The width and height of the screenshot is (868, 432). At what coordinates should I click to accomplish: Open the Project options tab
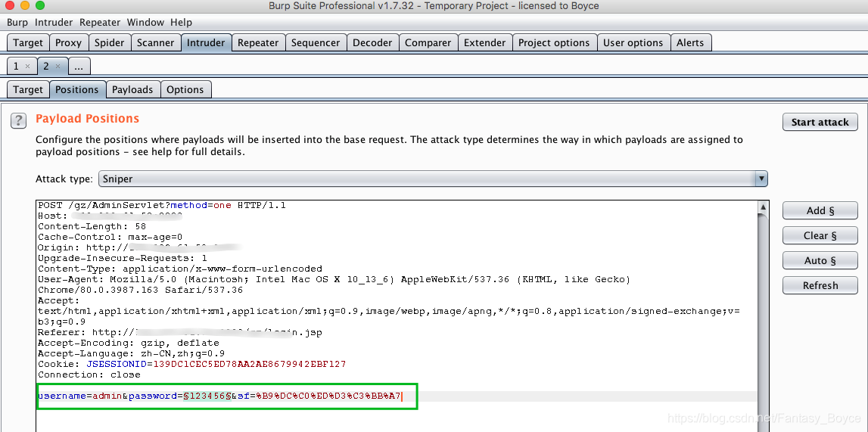coord(554,42)
